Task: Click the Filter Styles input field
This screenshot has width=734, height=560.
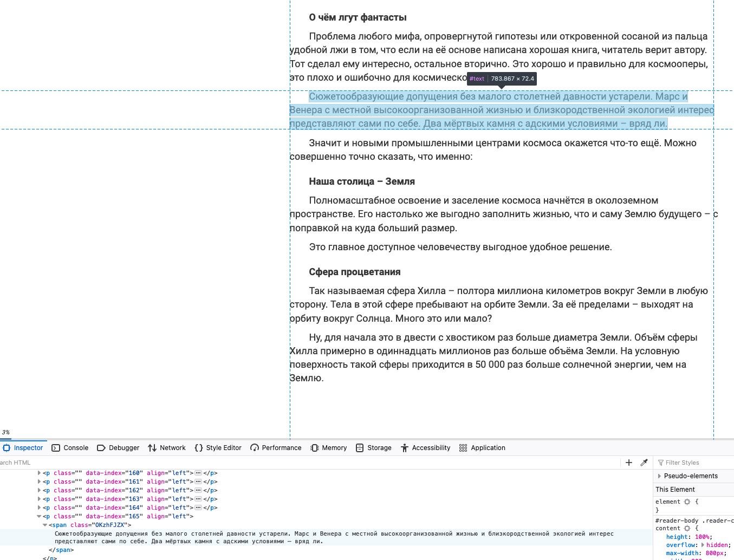Action: [x=696, y=463]
